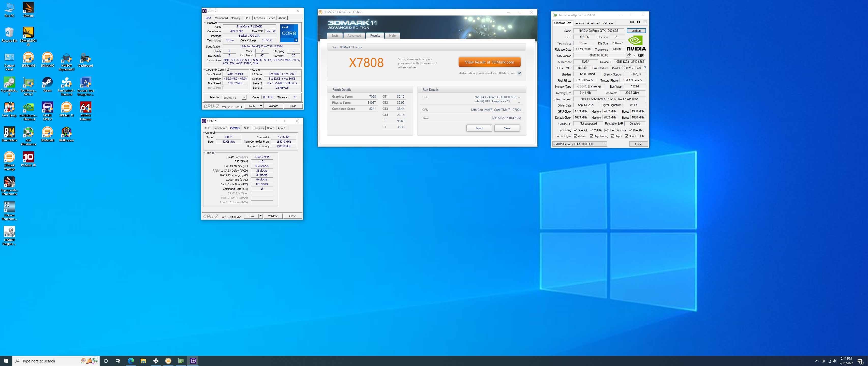Open GPU-Z hamburger menu icon
The height and width of the screenshot is (366, 868).
coord(645,22)
